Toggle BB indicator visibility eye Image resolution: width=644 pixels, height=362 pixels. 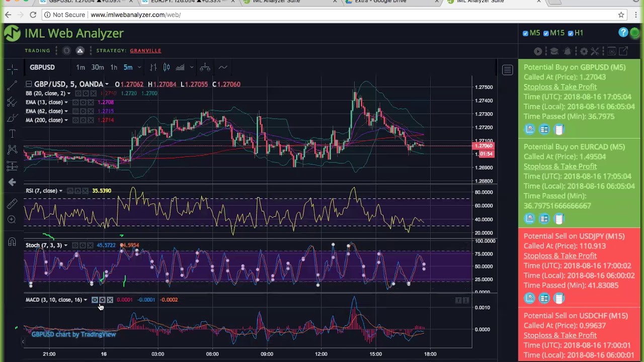click(x=78, y=94)
